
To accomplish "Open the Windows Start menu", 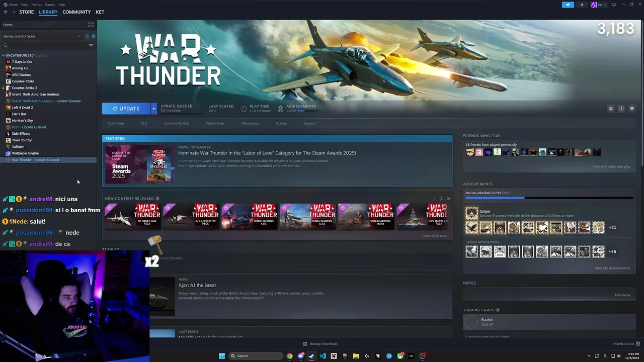I will click(222, 356).
